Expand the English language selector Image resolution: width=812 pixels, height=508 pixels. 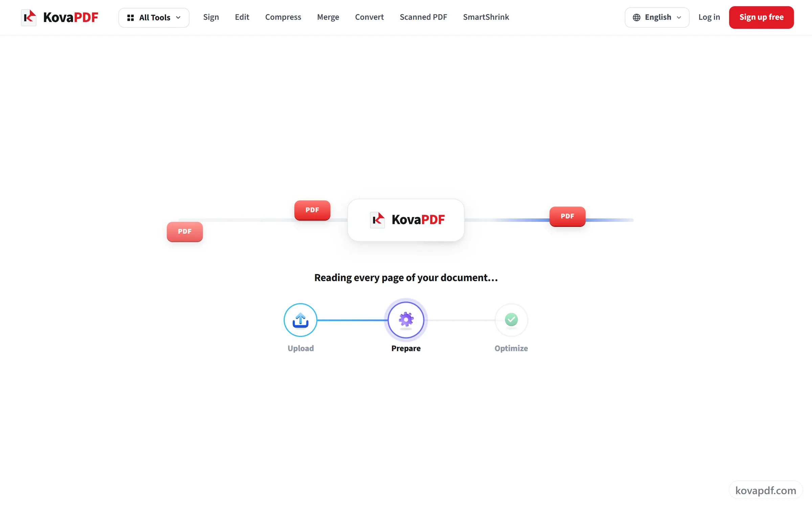point(657,18)
